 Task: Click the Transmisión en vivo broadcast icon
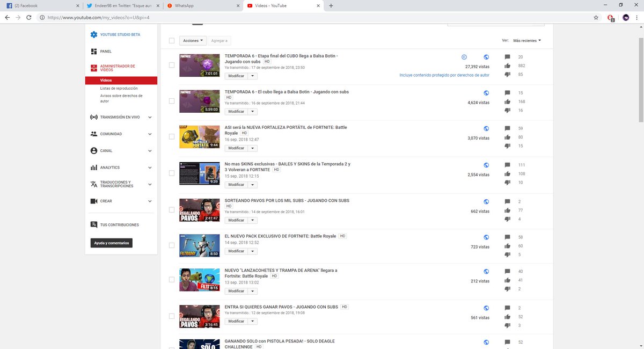click(x=94, y=117)
